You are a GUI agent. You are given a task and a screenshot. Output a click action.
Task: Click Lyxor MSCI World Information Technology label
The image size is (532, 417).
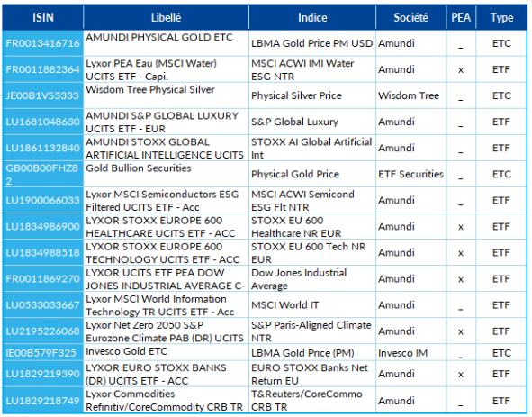160,305
